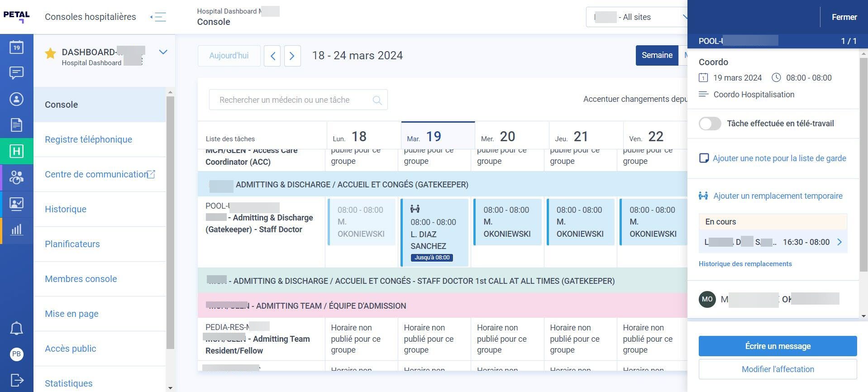Screen dimensions: 868x392
Task: Click the Rechercher un médecin search field
Action: point(298,100)
